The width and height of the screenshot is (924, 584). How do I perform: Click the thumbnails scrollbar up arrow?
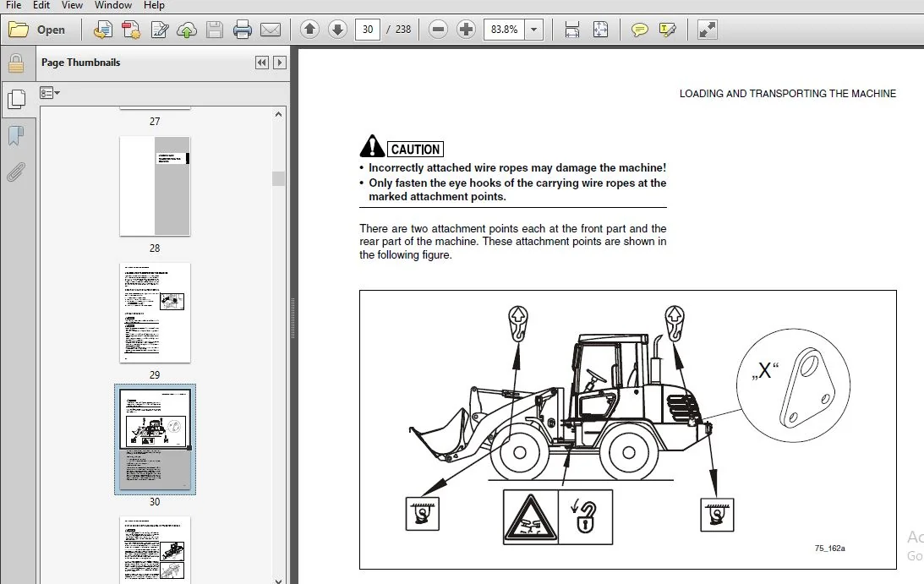click(278, 114)
